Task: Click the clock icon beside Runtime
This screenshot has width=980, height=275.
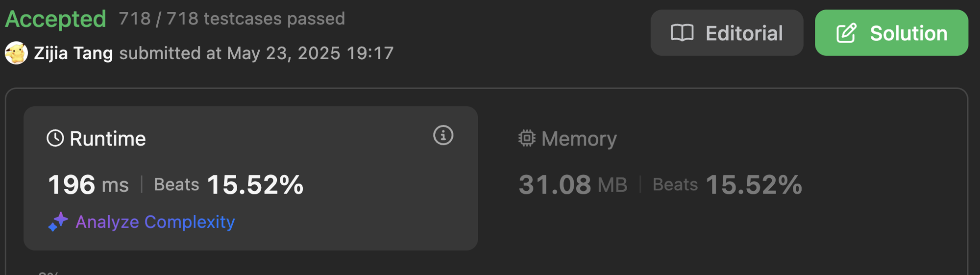Action: point(55,139)
